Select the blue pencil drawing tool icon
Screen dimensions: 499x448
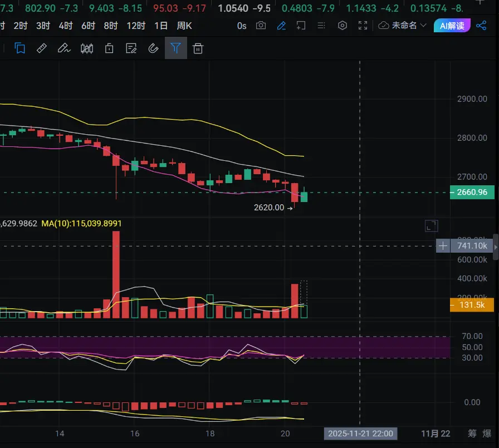(x=281, y=26)
